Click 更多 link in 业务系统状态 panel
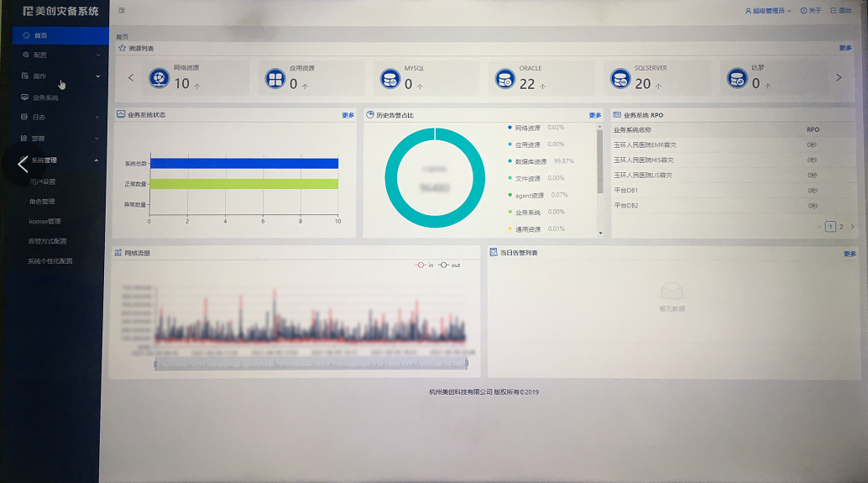The height and width of the screenshot is (483, 868). pyautogui.click(x=348, y=115)
